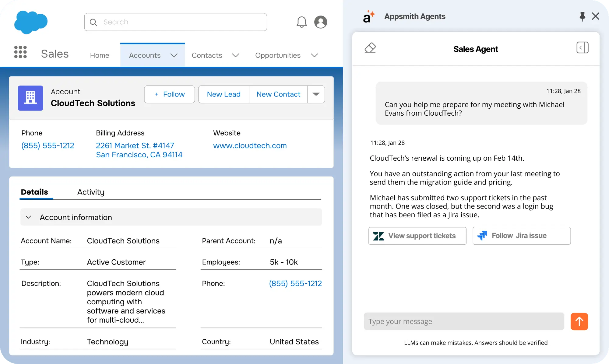This screenshot has height=364, width=609.
Task: Click the Salesforce cloud logo
Action: pyautogui.click(x=31, y=22)
